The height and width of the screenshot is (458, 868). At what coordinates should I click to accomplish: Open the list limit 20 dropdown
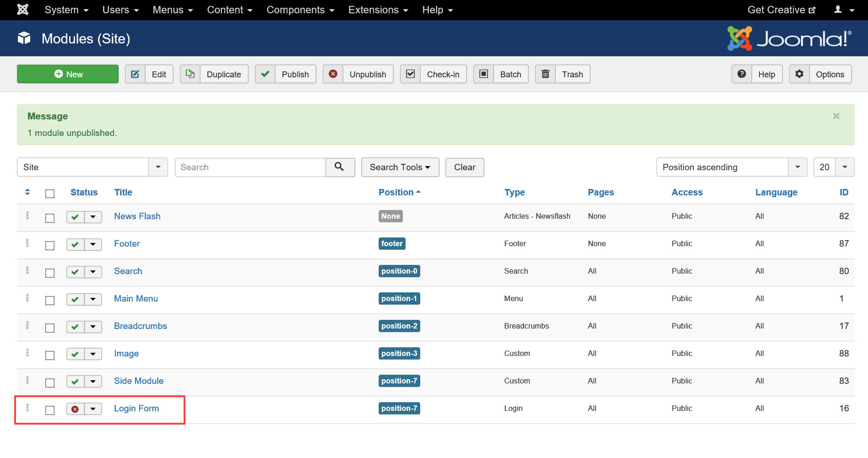[834, 167]
